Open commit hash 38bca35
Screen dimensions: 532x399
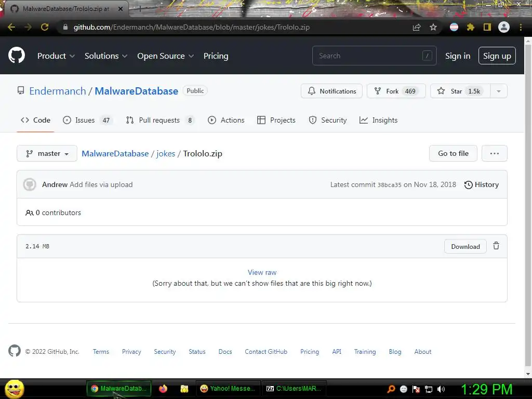[x=389, y=185]
